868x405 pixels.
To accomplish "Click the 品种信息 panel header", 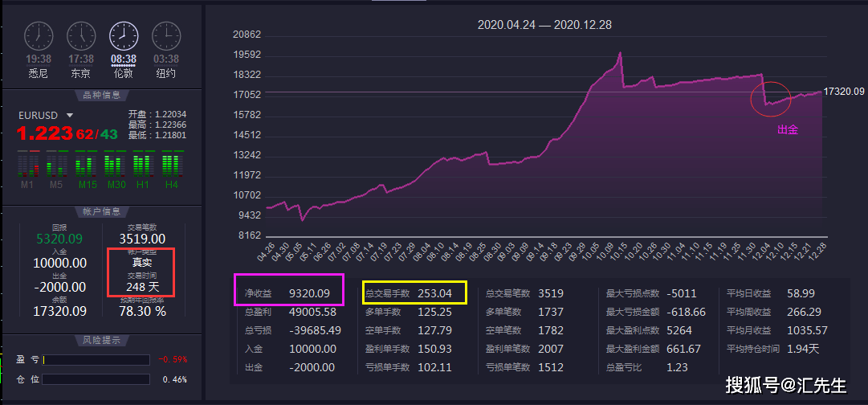I will pyautogui.click(x=102, y=96).
